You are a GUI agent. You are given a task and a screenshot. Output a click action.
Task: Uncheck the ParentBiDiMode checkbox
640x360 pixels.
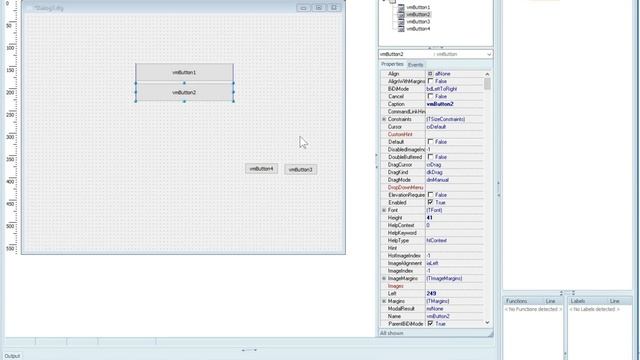tap(430, 323)
